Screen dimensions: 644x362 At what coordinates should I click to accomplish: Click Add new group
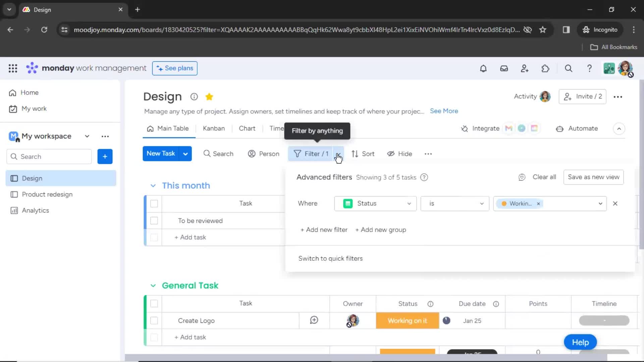[x=381, y=230]
